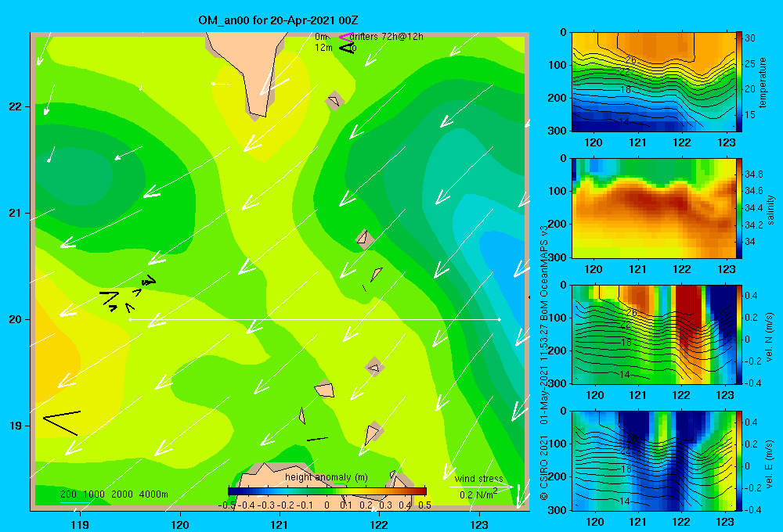Click longitude label 120 on main map axis
The image size is (783, 532).
pos(180,524)
